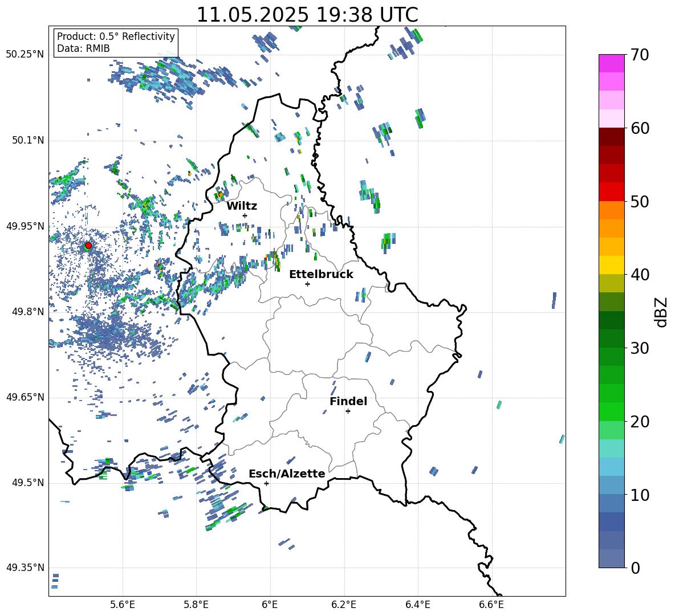675x616 pixels.
Task: Click the 50.1°N latitude label
Action: [x=27, y=141]
